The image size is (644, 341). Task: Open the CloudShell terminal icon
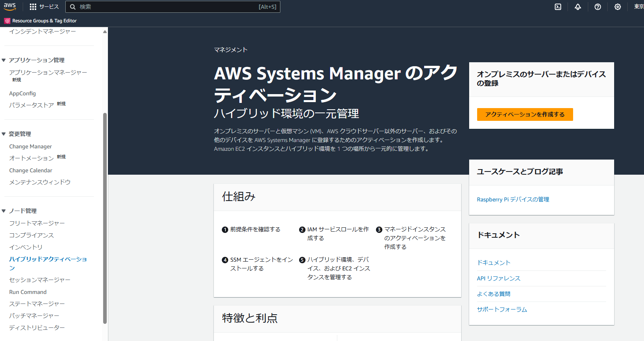click(558, 7)
